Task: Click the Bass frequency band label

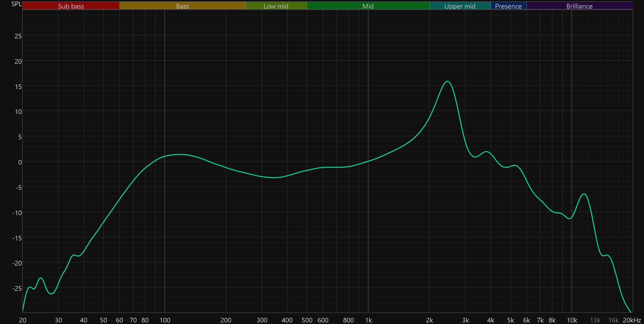Action: (182, 6)
